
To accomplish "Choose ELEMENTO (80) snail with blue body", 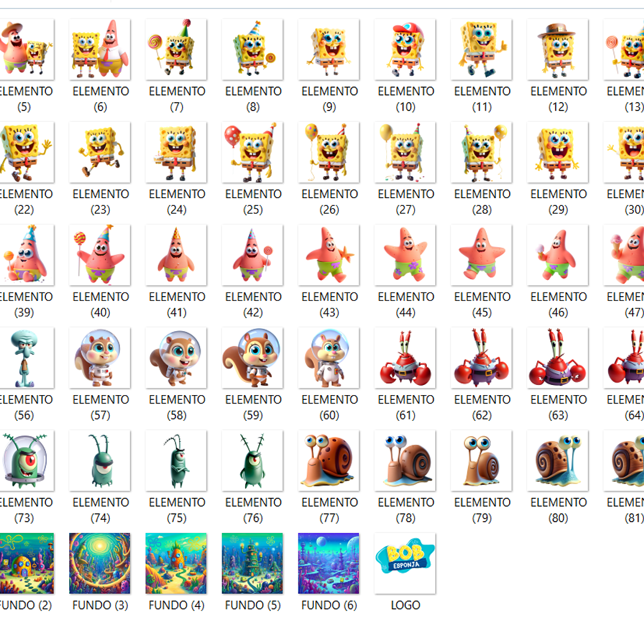I will 558,460.
